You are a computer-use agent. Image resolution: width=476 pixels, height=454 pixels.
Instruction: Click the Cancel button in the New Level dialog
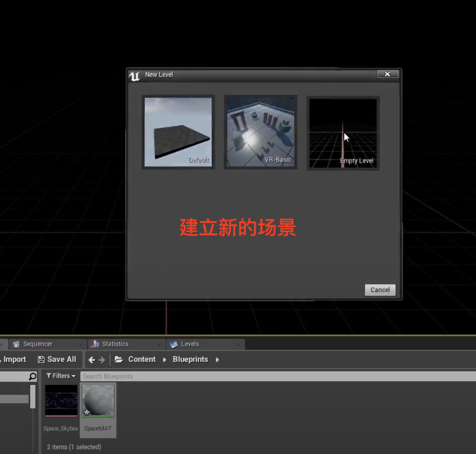(380, 290)
